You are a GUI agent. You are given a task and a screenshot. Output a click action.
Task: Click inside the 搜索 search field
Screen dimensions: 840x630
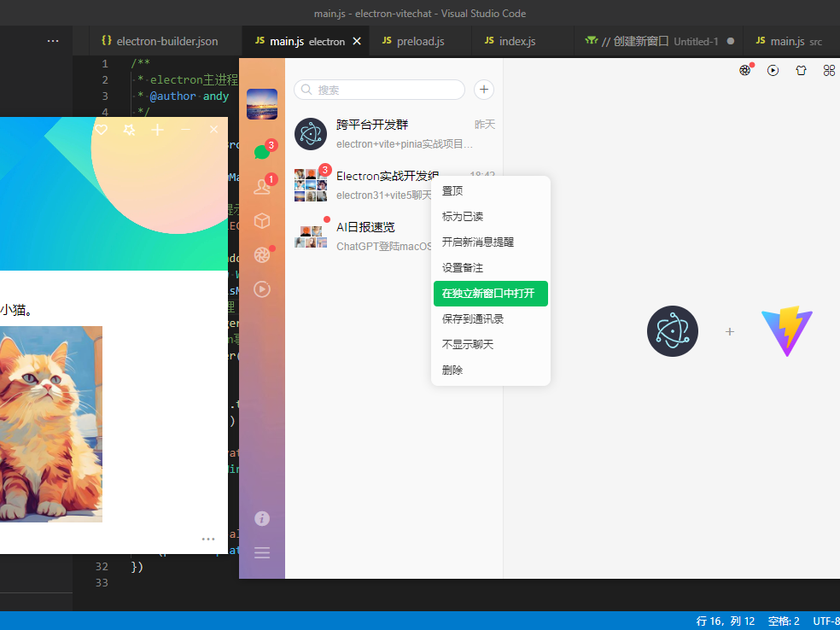pyautogui.click(x=379, y=89)
